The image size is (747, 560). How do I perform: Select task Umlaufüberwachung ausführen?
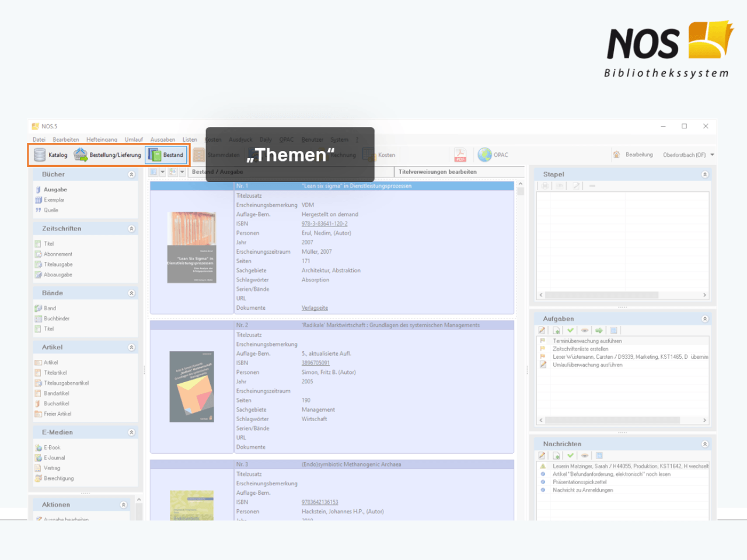[587, 365]
